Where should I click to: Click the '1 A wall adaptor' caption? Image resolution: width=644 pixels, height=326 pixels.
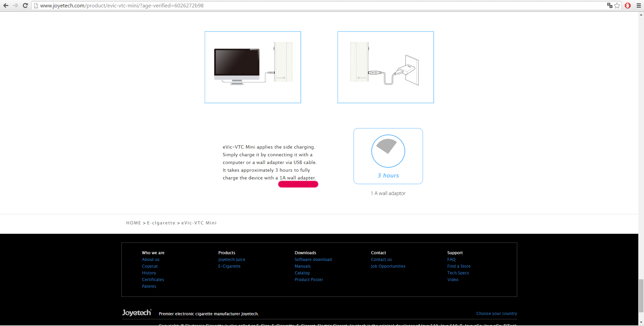[388, 194]
